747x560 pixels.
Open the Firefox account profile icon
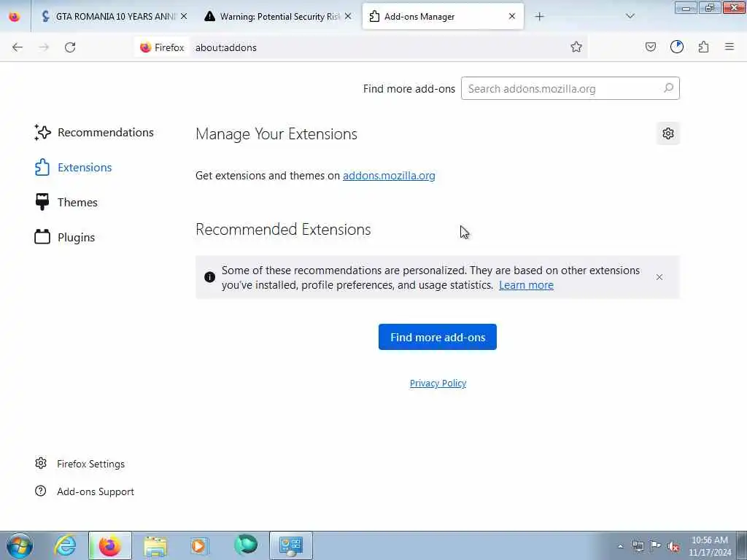click(x=676, y=47)
